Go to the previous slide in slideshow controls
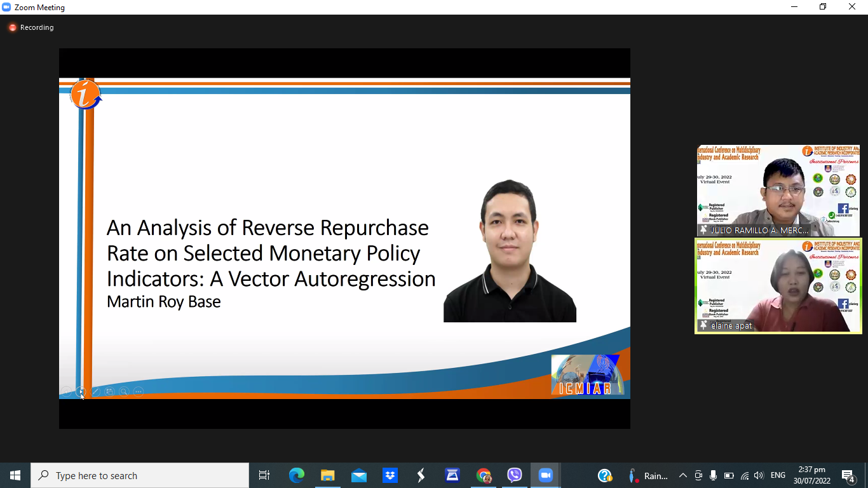 click(x=66, y=392)
